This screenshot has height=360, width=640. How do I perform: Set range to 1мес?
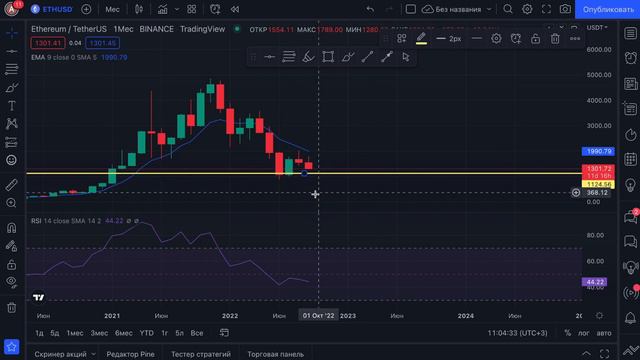(75, 333)
